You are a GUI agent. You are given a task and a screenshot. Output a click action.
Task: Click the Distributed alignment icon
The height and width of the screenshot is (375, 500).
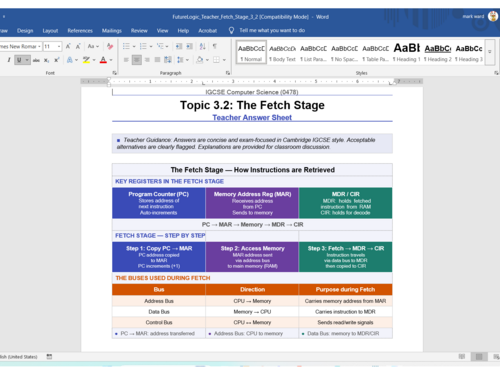tap(168, 60)
